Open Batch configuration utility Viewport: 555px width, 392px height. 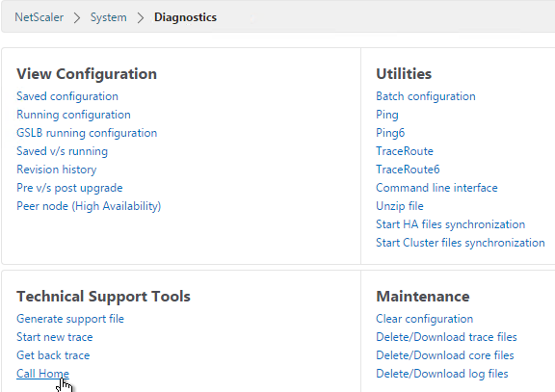426,96
